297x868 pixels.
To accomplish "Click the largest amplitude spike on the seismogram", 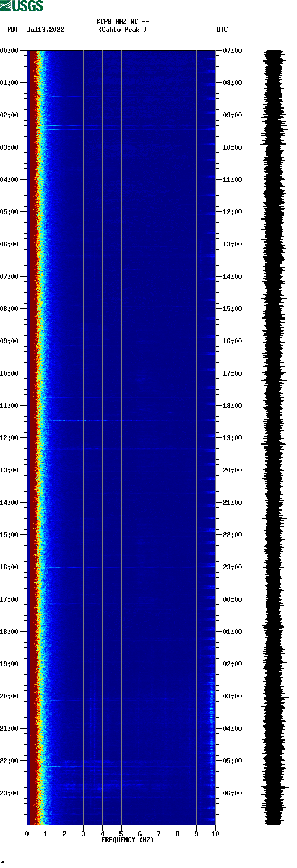I will (x=273, y=167).
